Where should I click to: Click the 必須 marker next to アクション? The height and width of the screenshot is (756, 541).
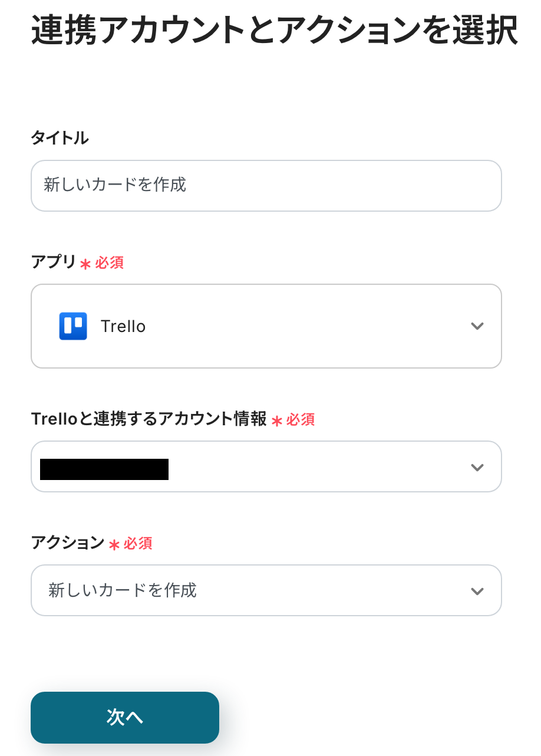[138, 543]
